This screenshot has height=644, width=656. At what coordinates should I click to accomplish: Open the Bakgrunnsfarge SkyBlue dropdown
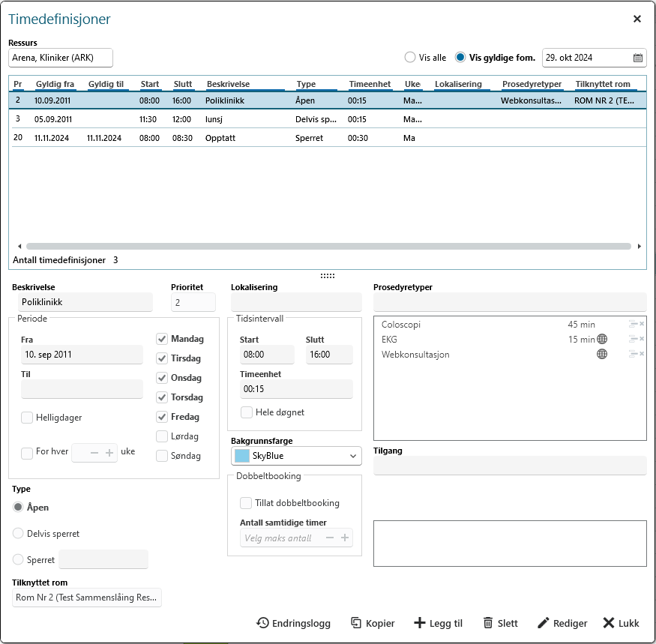pos(354,456)
